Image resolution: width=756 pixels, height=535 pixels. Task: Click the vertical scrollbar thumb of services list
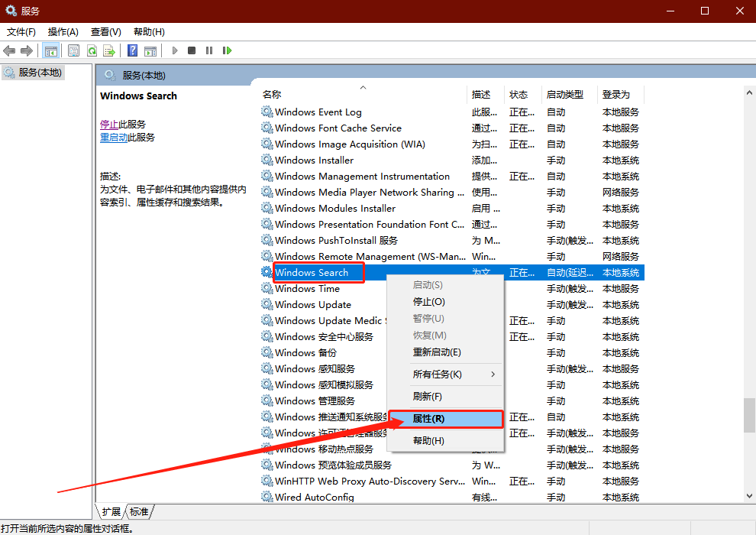click(x=749, y=416)
